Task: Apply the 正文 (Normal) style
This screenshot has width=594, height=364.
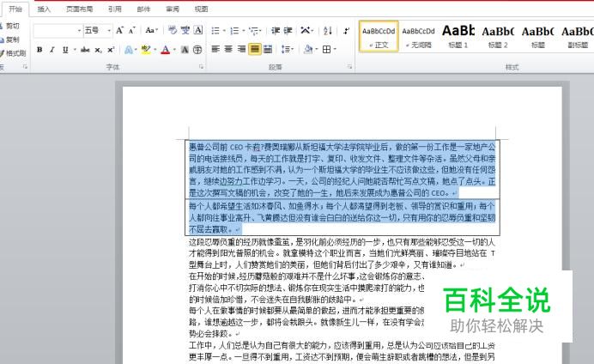Action: click(x=379, y=36)
